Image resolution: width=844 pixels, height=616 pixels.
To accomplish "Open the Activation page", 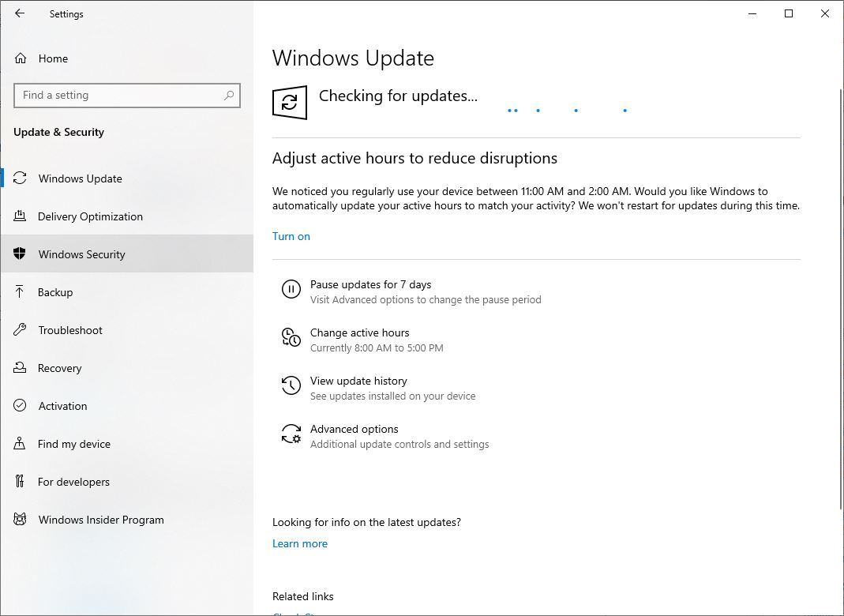I will pos(127,406).
